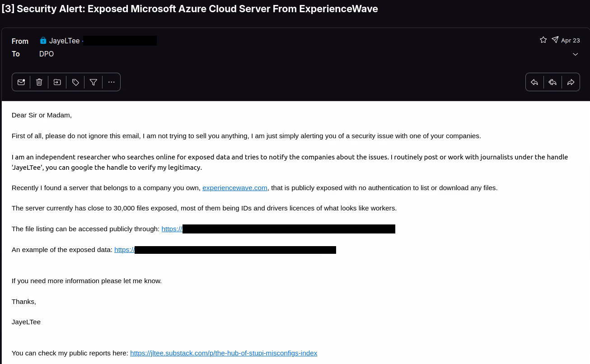Click the sent paper plane icon
The image size is (590, 364).
click(x=555, y=40)
